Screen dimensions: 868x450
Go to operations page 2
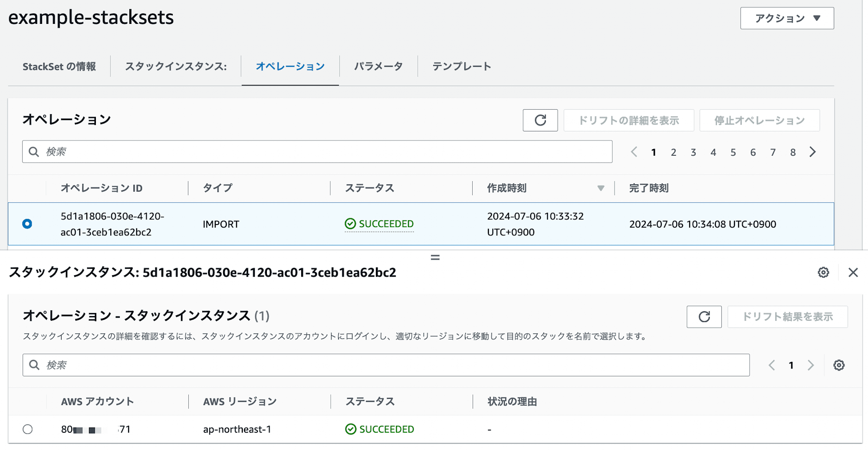tap(674, 152)
